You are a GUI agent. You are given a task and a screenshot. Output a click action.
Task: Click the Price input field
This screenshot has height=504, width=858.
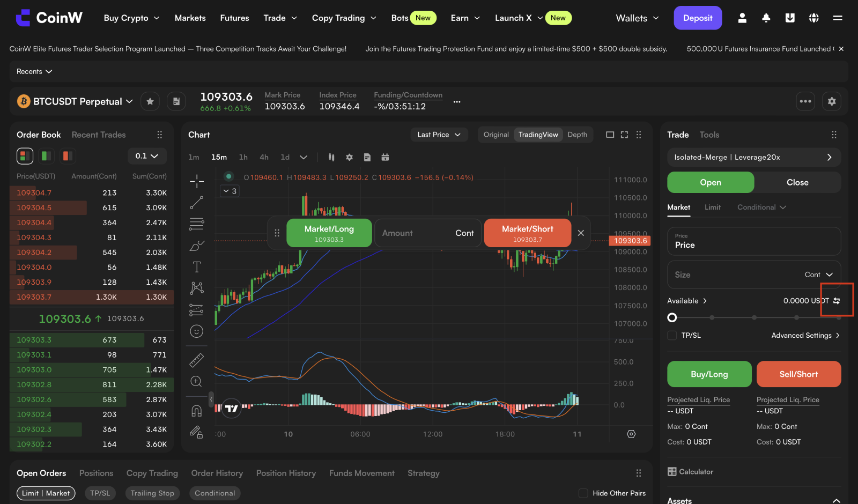pos(754,241)
